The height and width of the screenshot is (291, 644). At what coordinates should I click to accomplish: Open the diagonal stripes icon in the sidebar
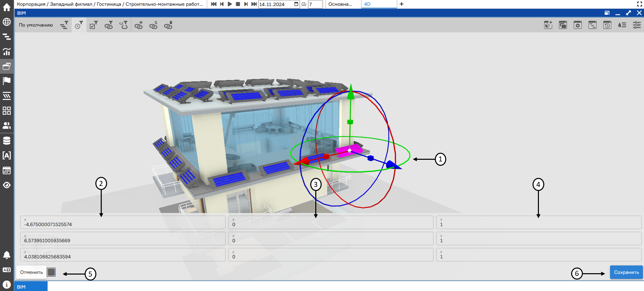7,96
